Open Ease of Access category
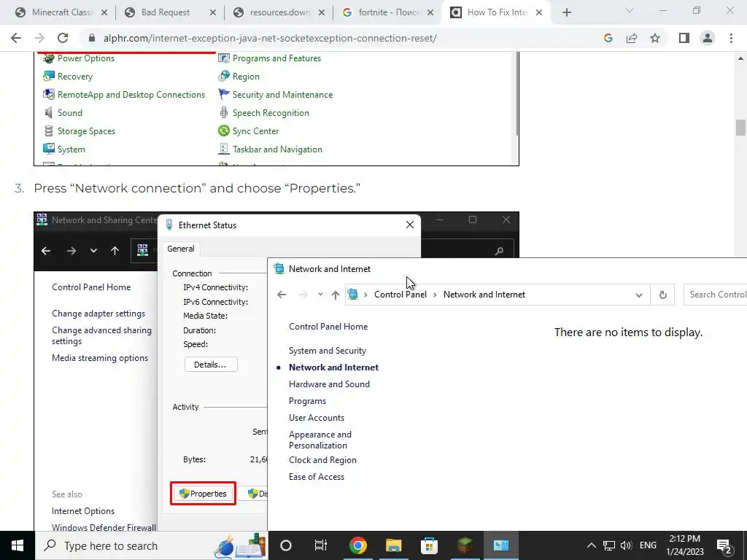 pos(317,477)
